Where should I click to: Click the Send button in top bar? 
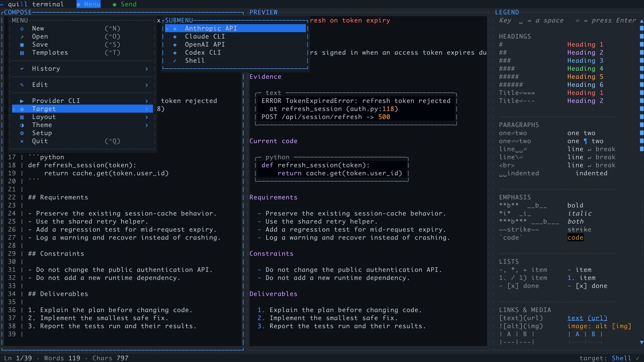click(x=124, y=4)
